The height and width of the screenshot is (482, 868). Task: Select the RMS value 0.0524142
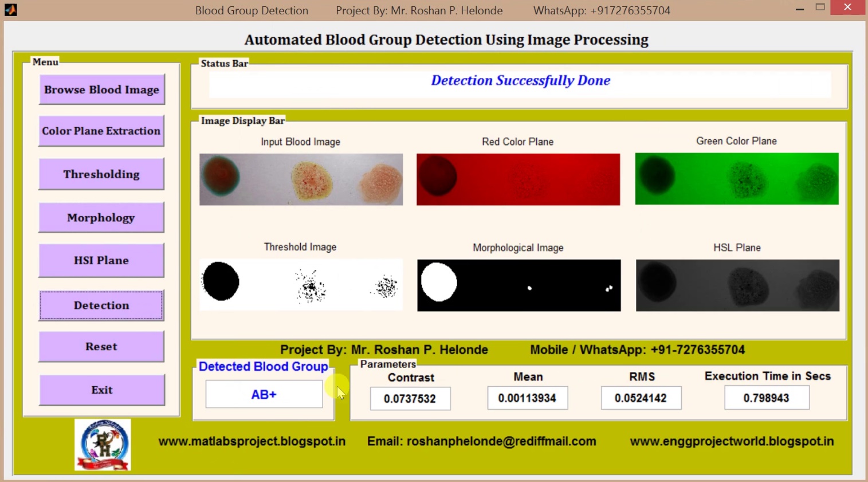pos(641,397)
